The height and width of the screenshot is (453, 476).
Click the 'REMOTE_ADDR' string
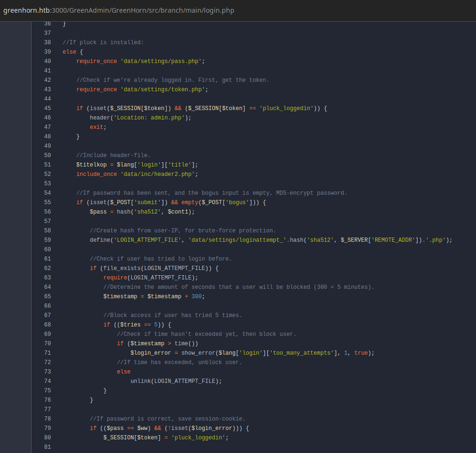[x=393, y=240]
